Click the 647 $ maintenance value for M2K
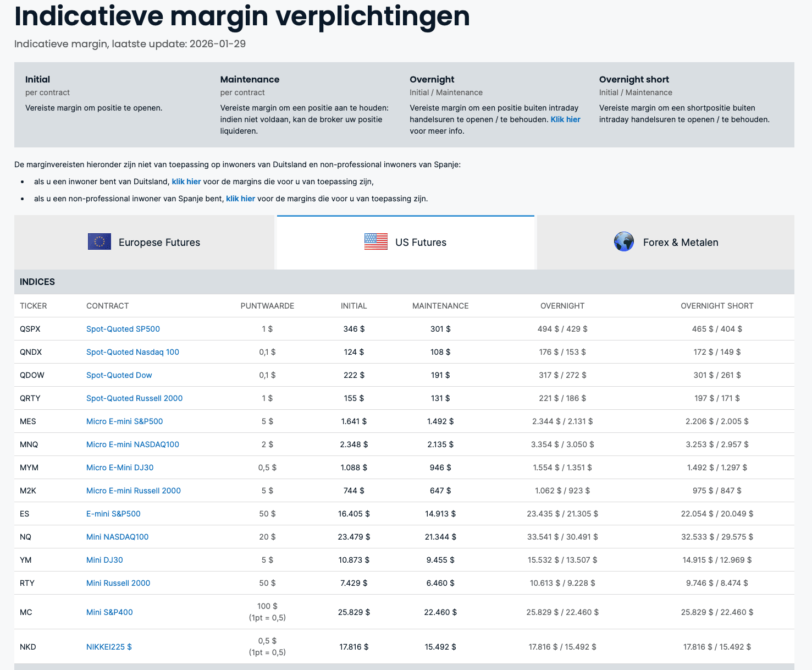The width and height of the screenshot is (812, 670). (x=440, y=491)
